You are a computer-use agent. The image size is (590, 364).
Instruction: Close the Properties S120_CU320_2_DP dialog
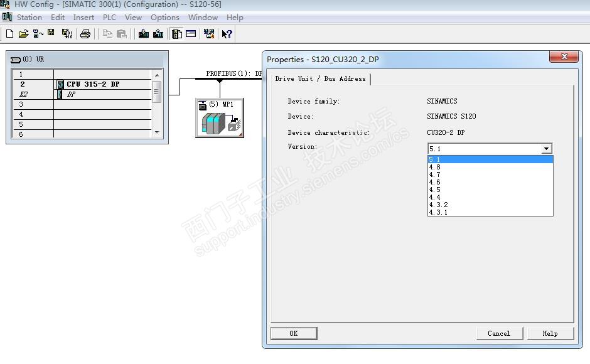tap(564, 56)
